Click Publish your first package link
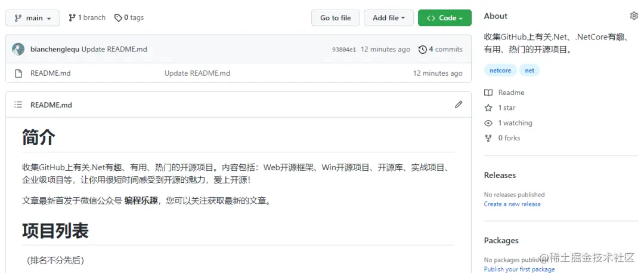 pos(519,269)
